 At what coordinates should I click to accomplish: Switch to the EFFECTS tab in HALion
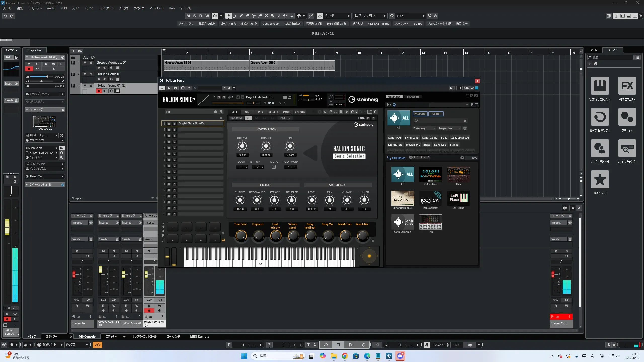click(x=273, y=112)
